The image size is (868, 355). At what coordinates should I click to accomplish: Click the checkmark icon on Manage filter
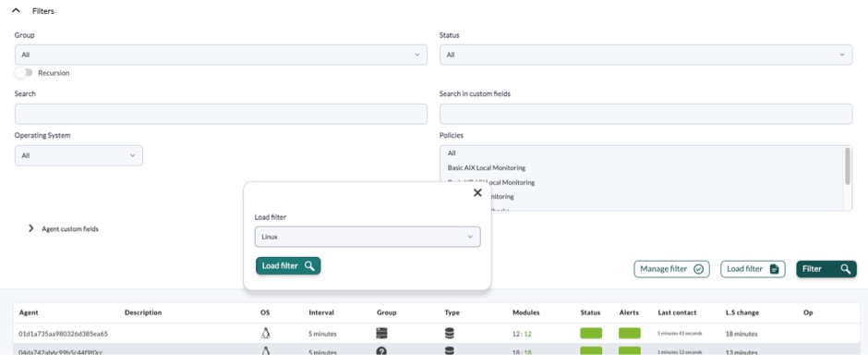click(699, 269)
